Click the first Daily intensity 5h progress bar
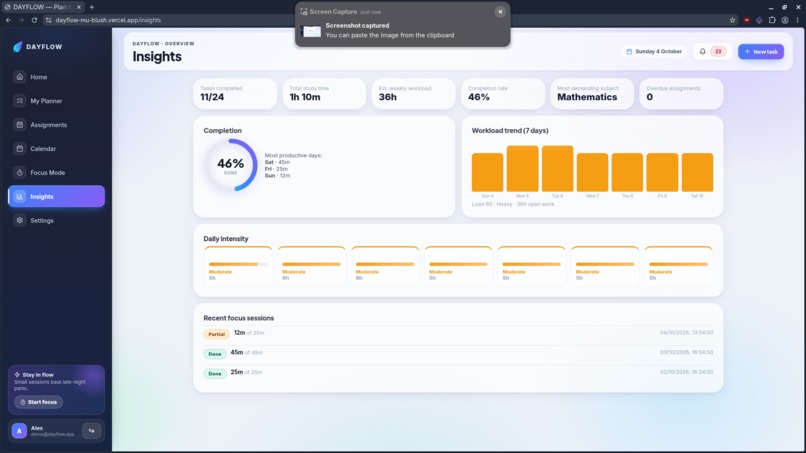 238,264
